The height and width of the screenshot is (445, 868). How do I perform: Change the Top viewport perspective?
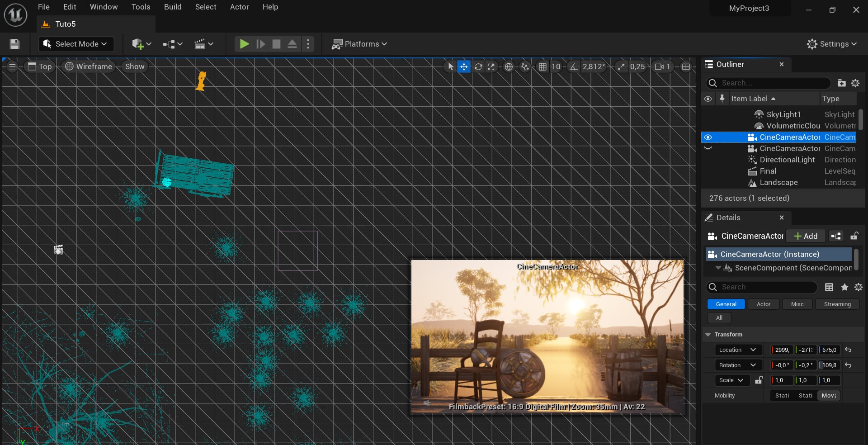(40, 66)
